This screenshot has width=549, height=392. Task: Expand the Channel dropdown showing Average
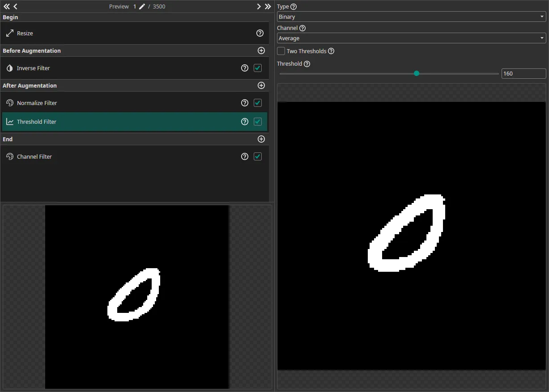coord(411,38)
